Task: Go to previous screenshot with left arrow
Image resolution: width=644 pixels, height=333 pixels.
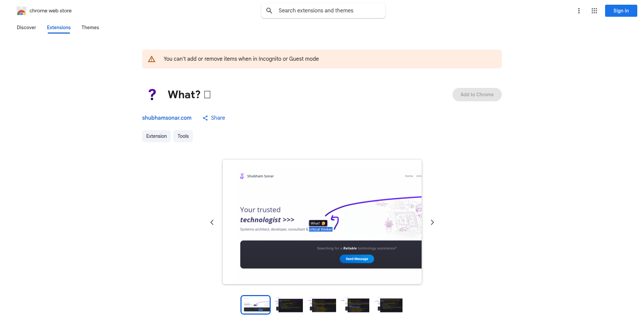Action: click(x=212, y=222)
